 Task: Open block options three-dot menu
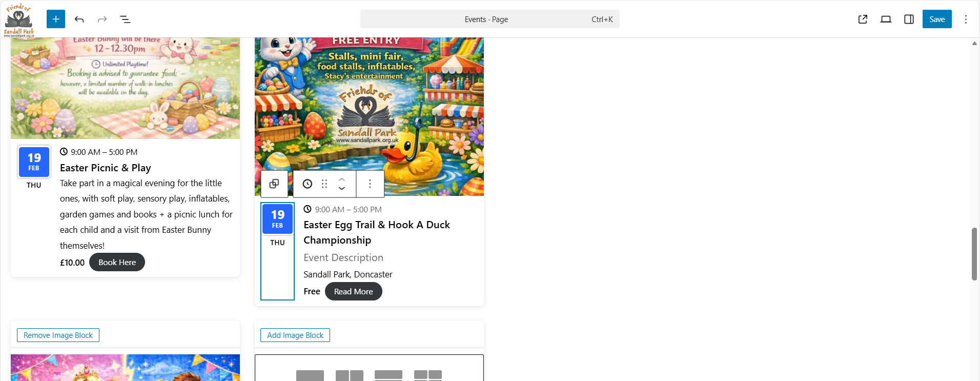click(370, 184)
